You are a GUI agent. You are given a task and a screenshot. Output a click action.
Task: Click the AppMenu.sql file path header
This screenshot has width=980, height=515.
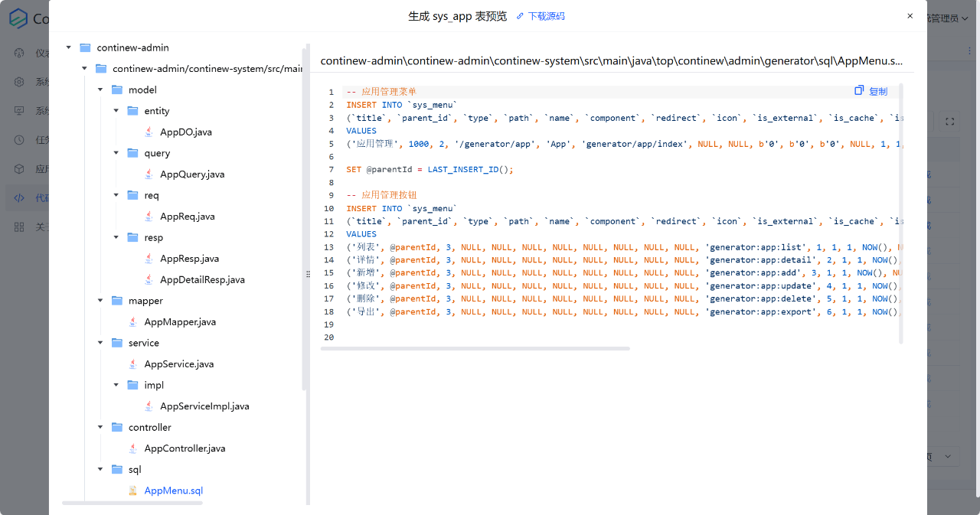coord(611,60)
